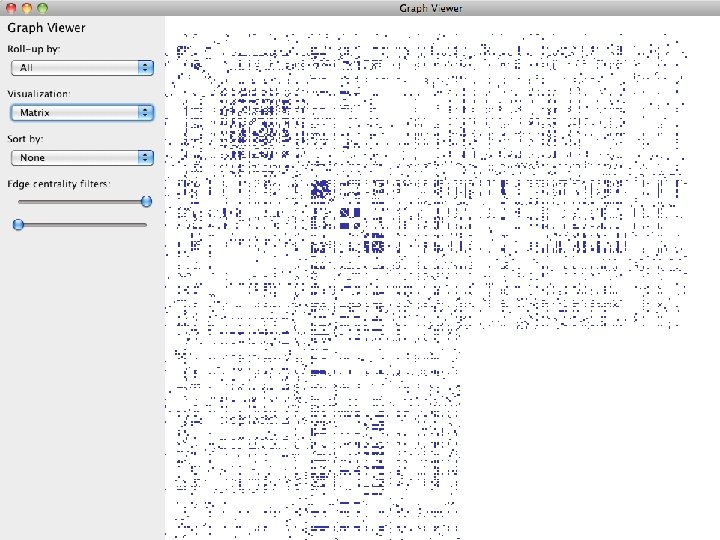
Task: Click the Graph Viewer heading text
Action: point(46,28)
